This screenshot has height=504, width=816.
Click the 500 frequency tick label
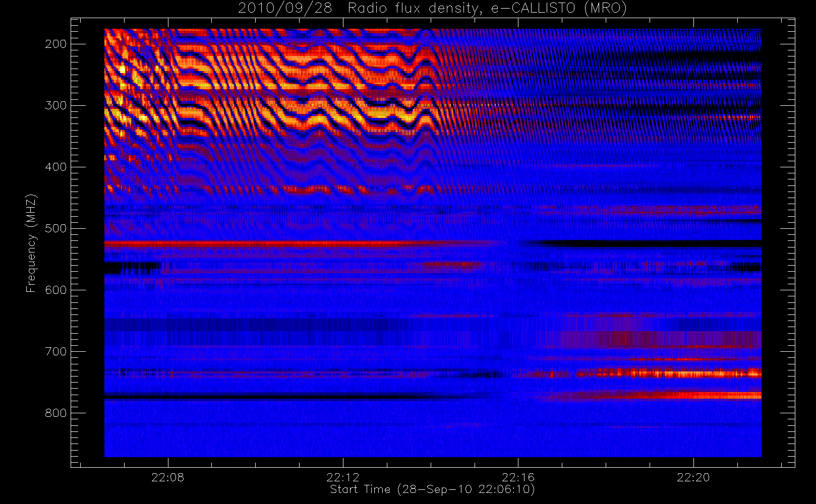point(56,228)
